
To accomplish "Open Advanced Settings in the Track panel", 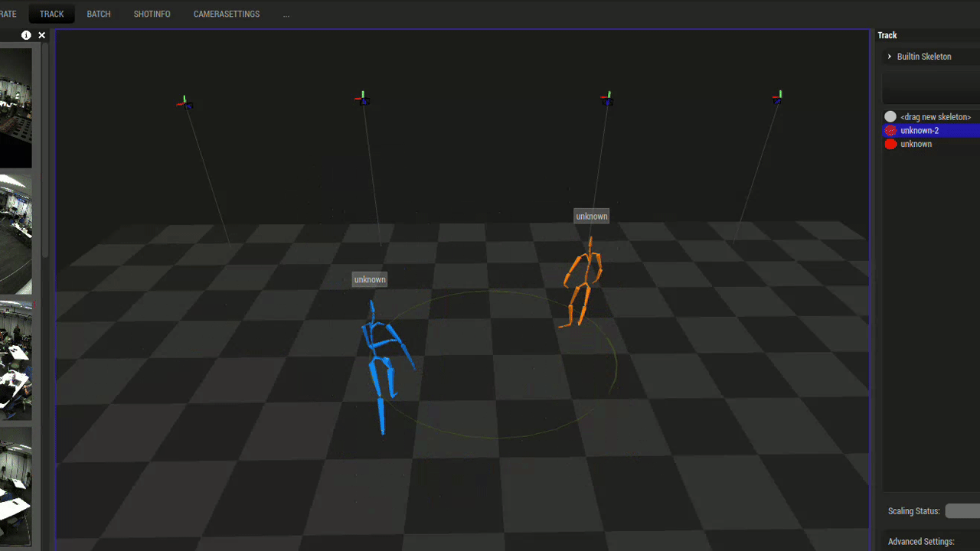I will [x=921, y=541].
